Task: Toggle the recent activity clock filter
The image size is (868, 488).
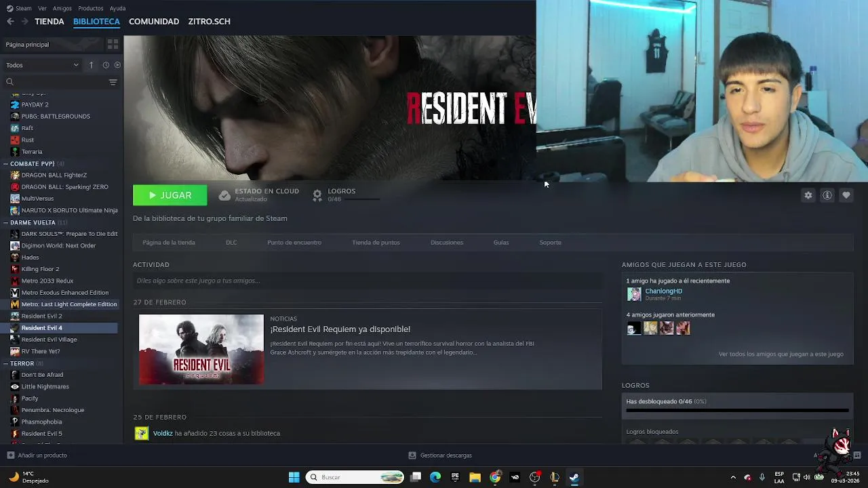Action: click(x=106, y=65)
